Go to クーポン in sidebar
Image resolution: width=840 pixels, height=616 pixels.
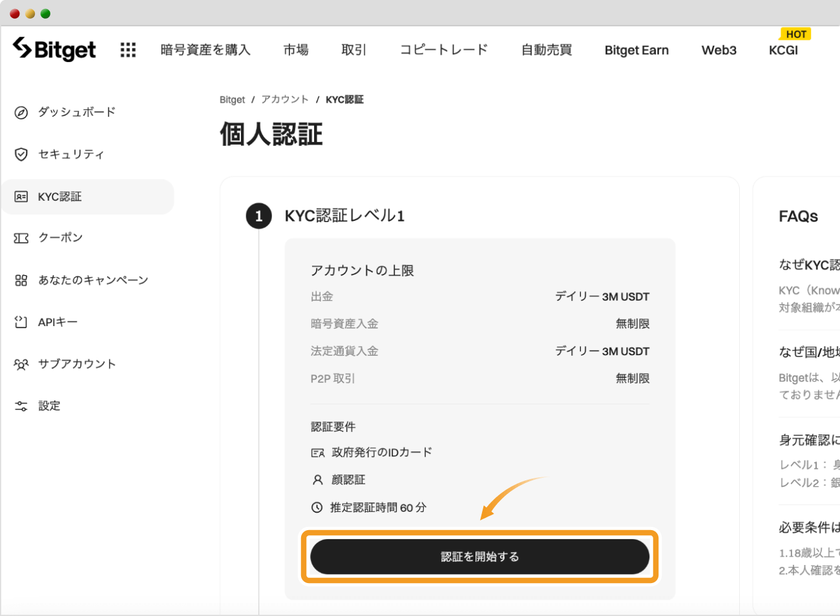(x=61, y=238)
